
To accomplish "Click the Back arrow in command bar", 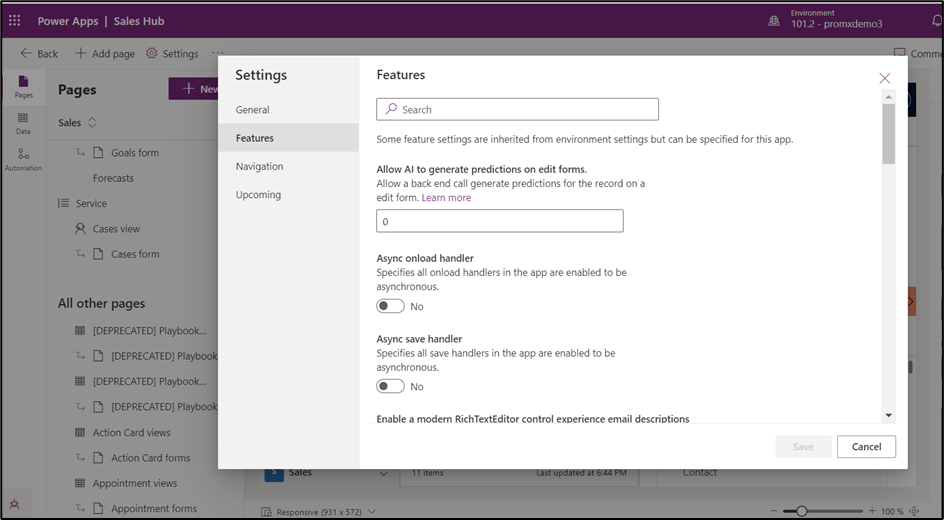I will (39, 54).
